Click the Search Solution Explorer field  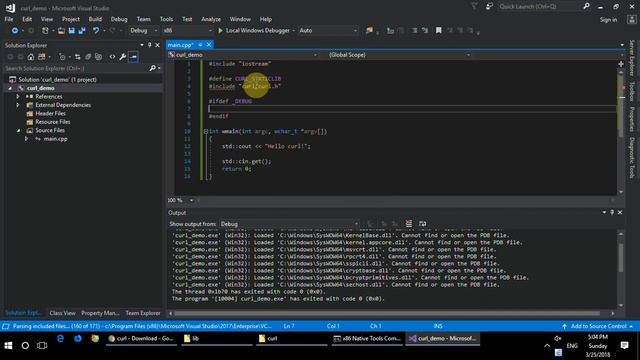point(76,68)
